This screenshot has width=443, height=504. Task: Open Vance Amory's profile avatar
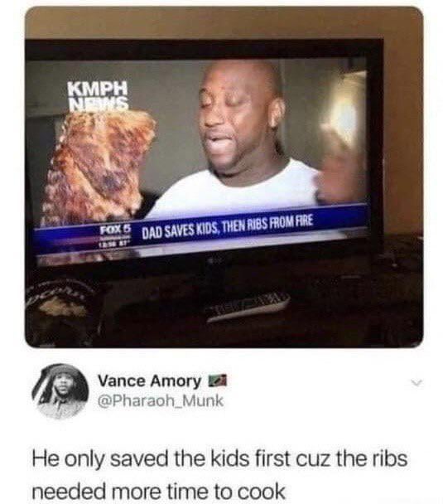60,391
